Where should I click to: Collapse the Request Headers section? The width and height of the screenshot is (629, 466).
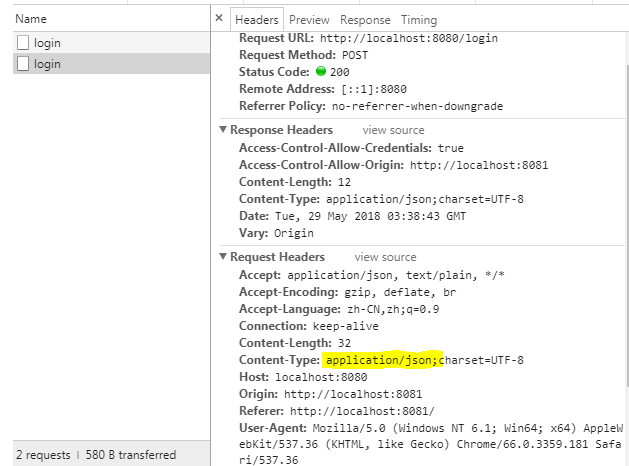coord(224,257)
